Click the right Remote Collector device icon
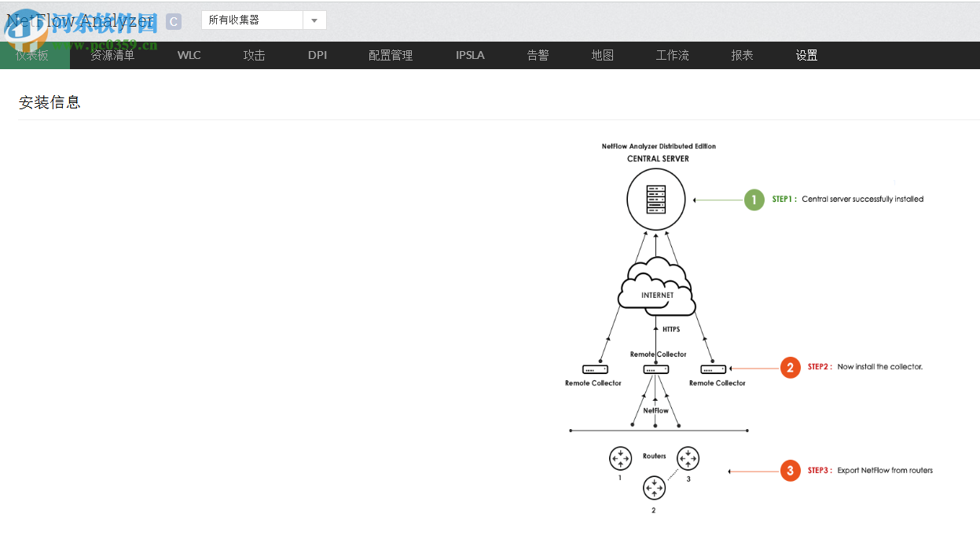The image size is (980, 543). (713, 369)
